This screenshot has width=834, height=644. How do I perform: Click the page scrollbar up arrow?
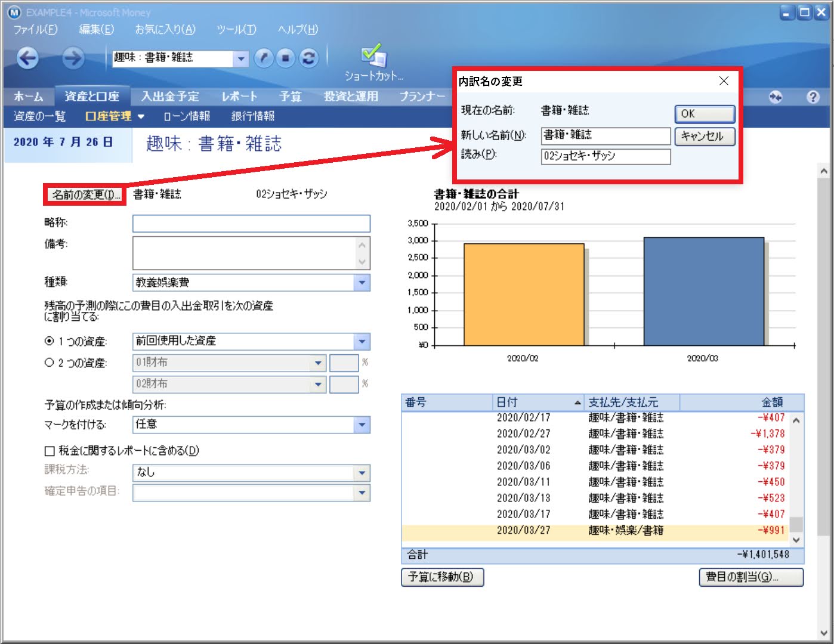point(824,171)
